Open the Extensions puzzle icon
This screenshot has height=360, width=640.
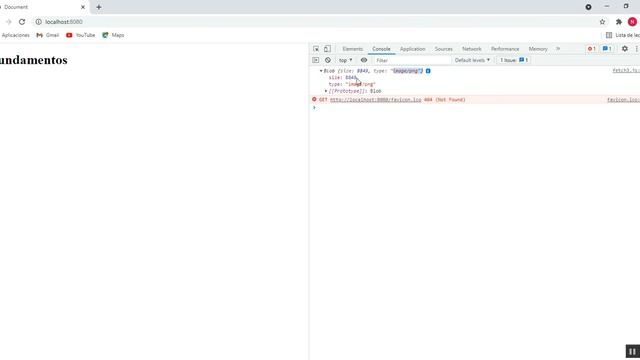coord(619,22)
